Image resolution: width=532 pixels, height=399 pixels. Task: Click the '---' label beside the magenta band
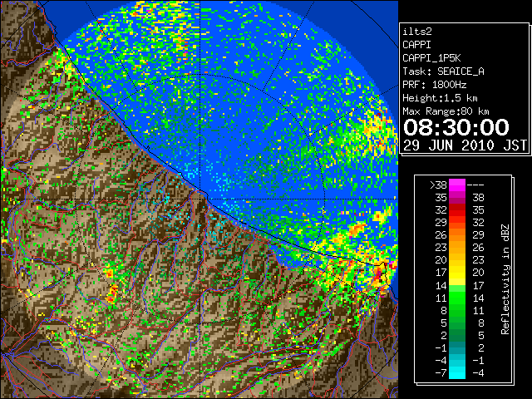475,185
